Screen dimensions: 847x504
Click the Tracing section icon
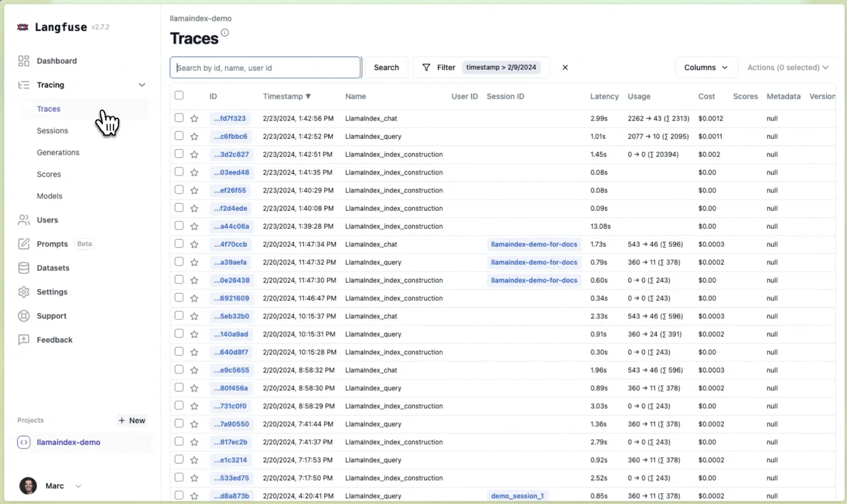point(23,85)
